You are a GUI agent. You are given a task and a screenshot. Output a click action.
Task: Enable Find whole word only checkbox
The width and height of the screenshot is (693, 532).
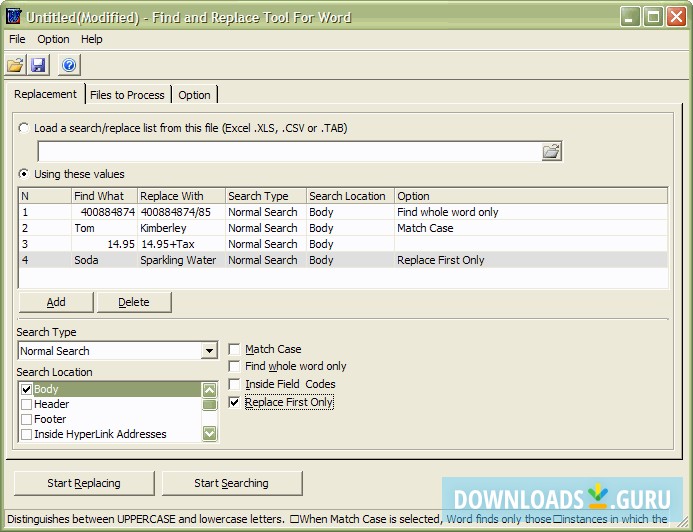(234, 366)
